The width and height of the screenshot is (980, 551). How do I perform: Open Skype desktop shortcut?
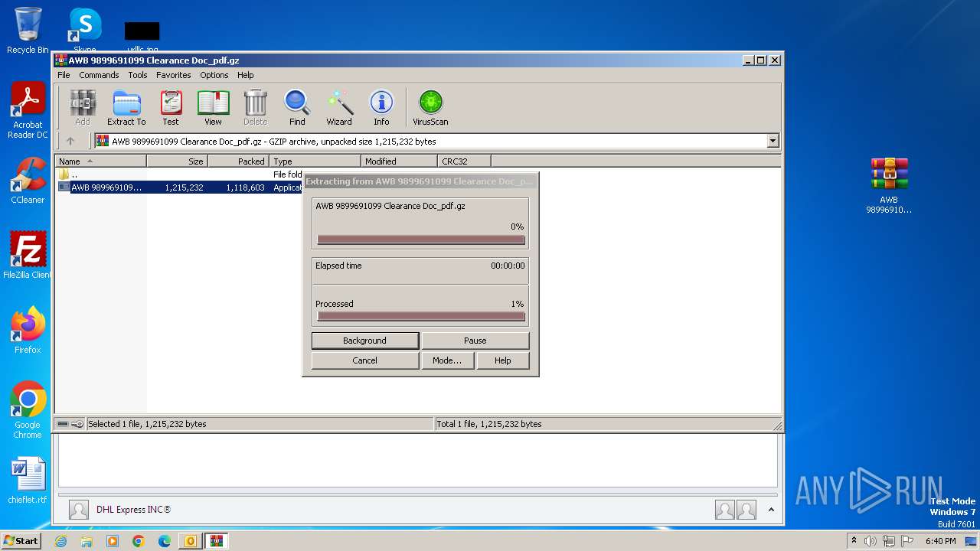[84, 31]
